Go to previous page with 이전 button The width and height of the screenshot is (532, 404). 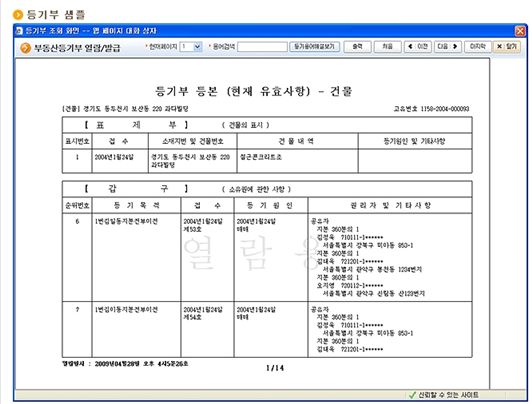[x=418, y=46]
